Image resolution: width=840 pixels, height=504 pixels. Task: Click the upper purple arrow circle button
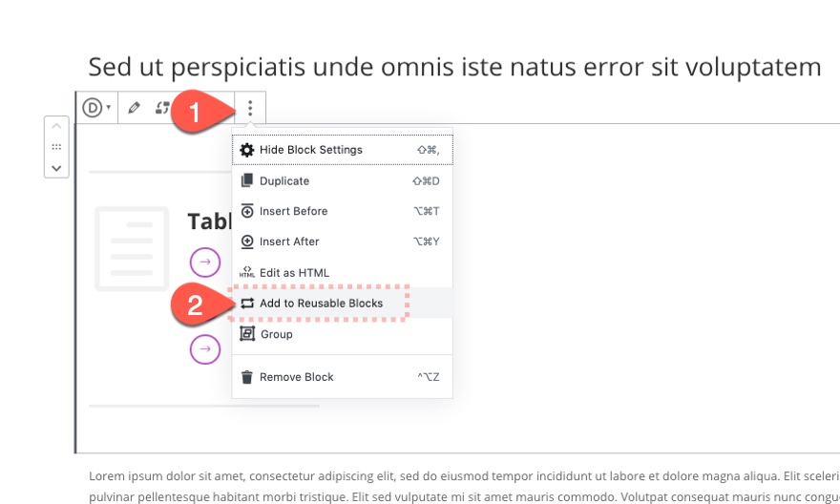click(x=205, y=262)
